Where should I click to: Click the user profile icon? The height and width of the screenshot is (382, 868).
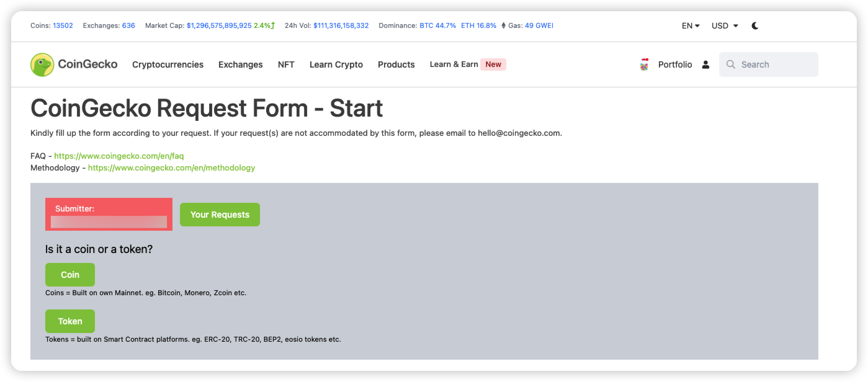(x=706, y=64)
